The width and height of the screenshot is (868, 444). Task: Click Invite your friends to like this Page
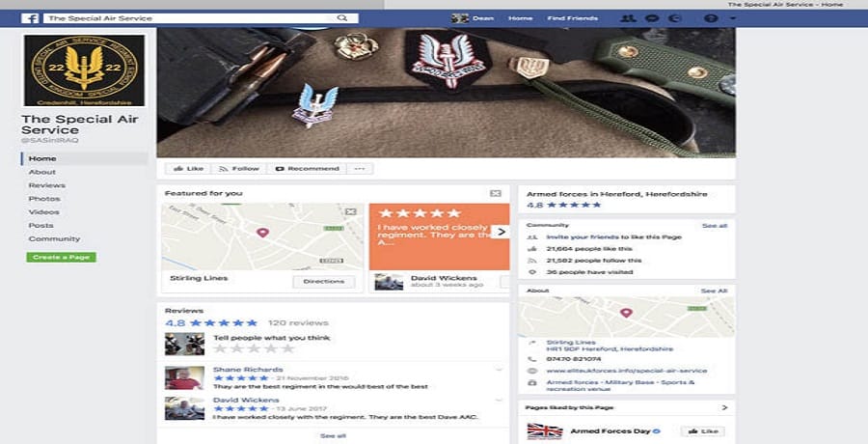614,237
